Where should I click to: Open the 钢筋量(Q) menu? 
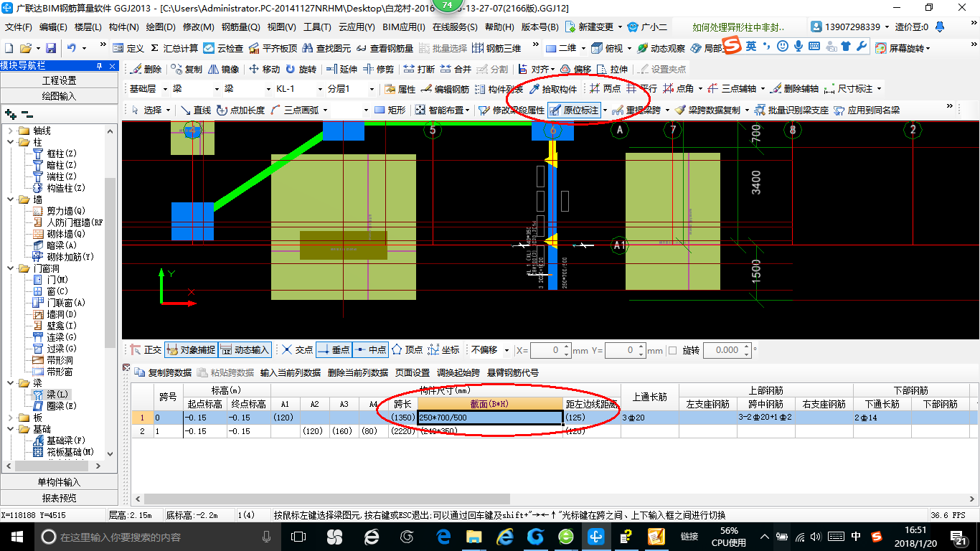(240, 27)
